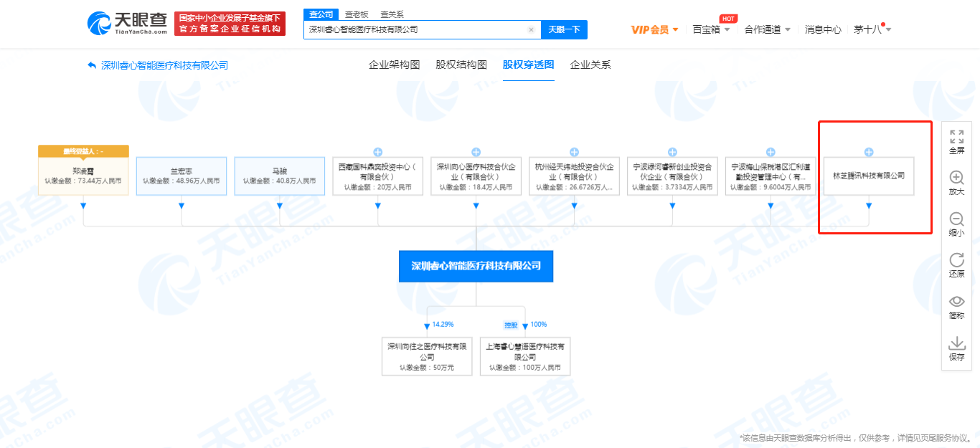Click the 14.29% ownership percentage label
980x448 pixels.
click(443, 325)
